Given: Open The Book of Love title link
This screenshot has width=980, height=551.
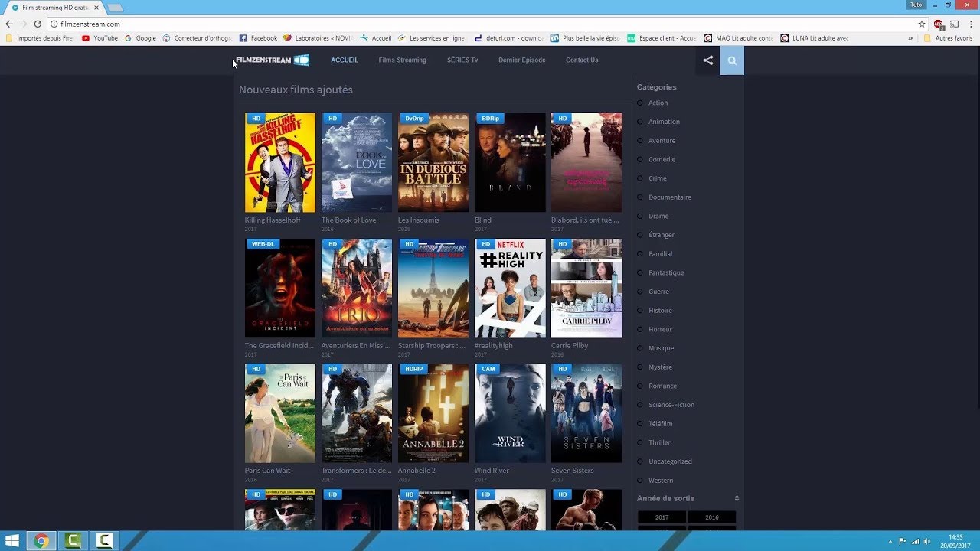Looking at the screenshot, I should [x=349, y=220].
